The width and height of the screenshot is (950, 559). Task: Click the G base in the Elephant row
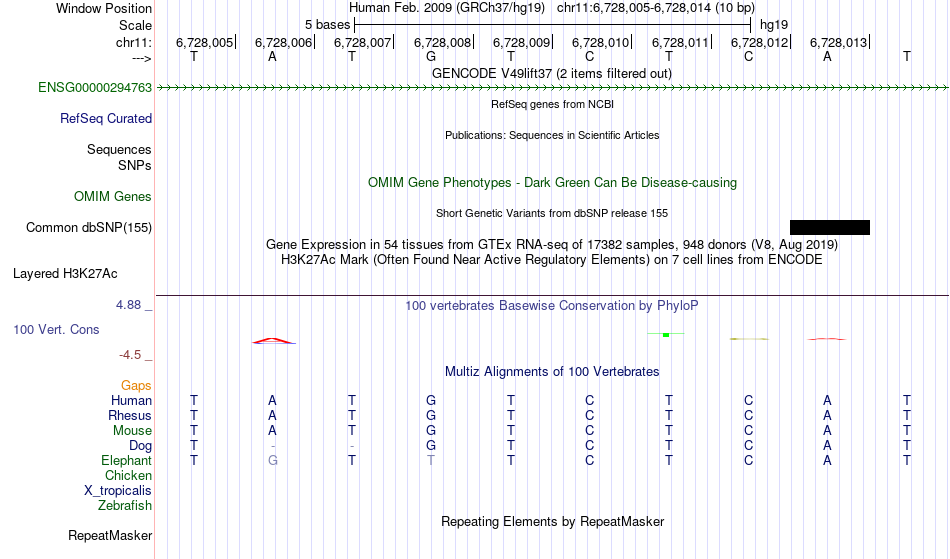coord(273,461)
